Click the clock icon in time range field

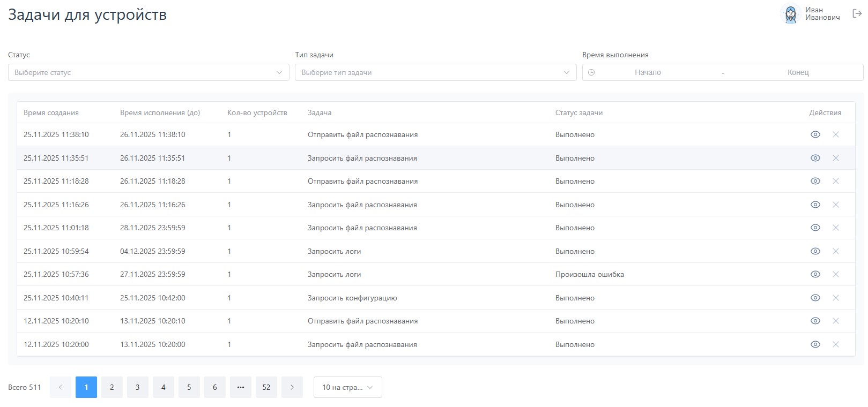[x=591, y=72]
